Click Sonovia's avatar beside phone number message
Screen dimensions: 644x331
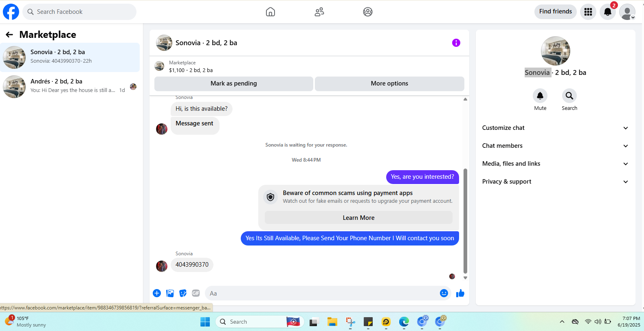coord(162,266)
